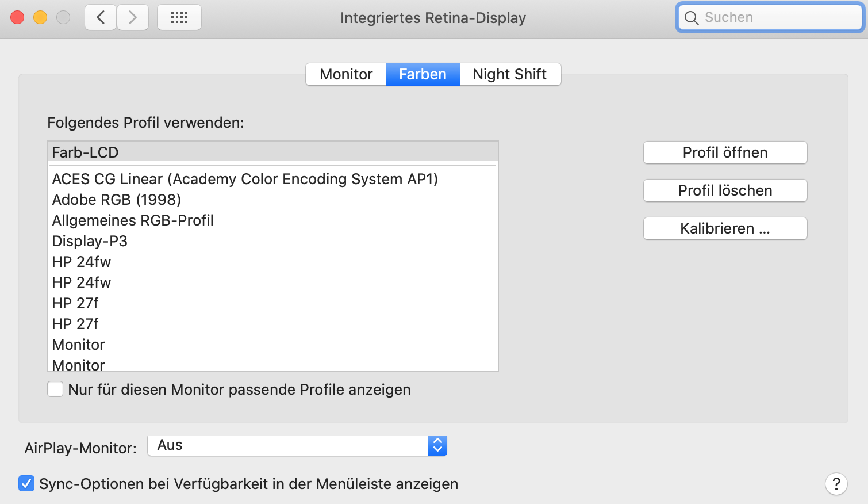Show all preferences with the grid icon

(x=179, y=17)
